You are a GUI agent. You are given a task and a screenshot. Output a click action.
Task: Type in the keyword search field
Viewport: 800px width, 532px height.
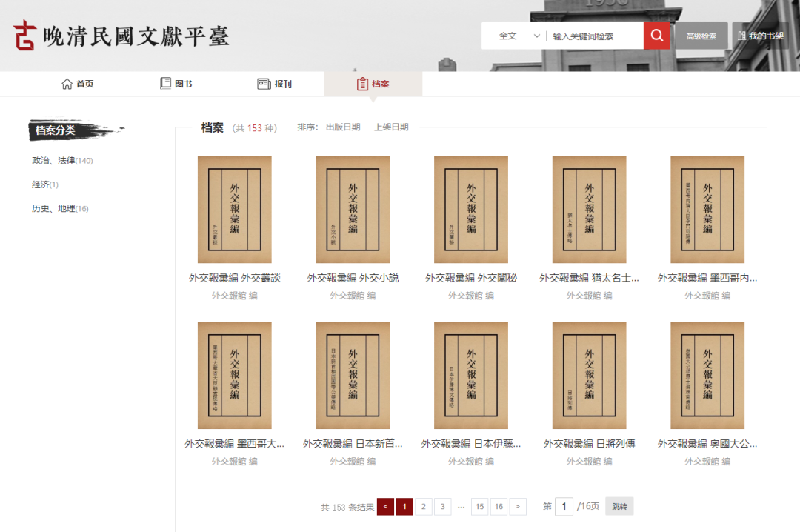(x=595, y=36)
